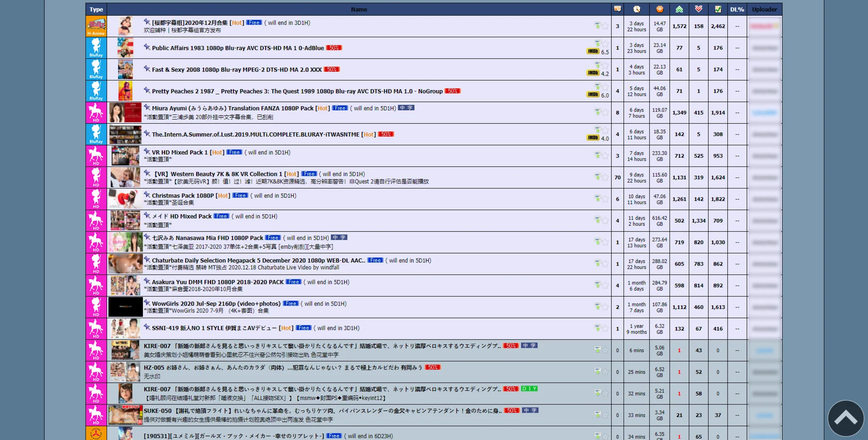
Task: Open the [190531] torrent title link
Action: (x=234, y=436)
